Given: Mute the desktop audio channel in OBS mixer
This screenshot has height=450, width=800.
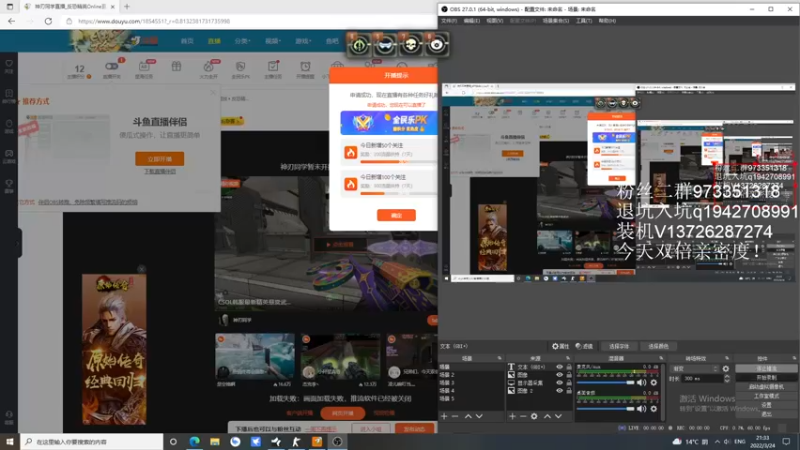Looking at the screenshot, I should [x=641, y=408].
